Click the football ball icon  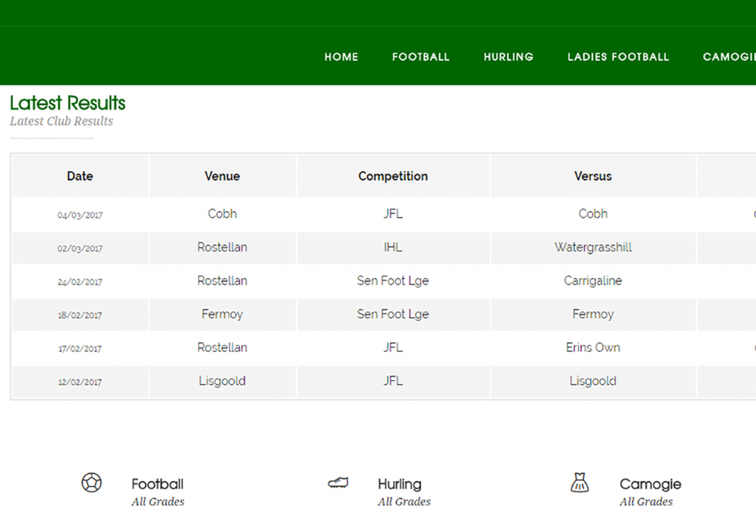pyautogui.click(x=92, y=483)
